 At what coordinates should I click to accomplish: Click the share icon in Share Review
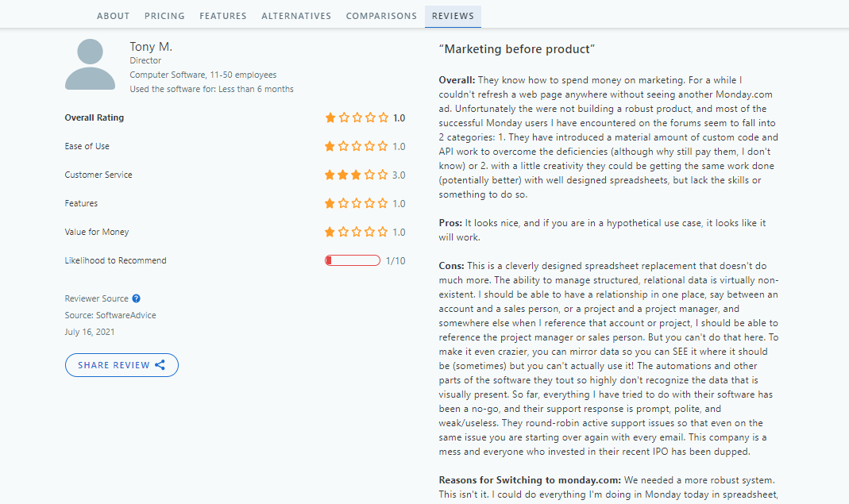coord(160,365)
